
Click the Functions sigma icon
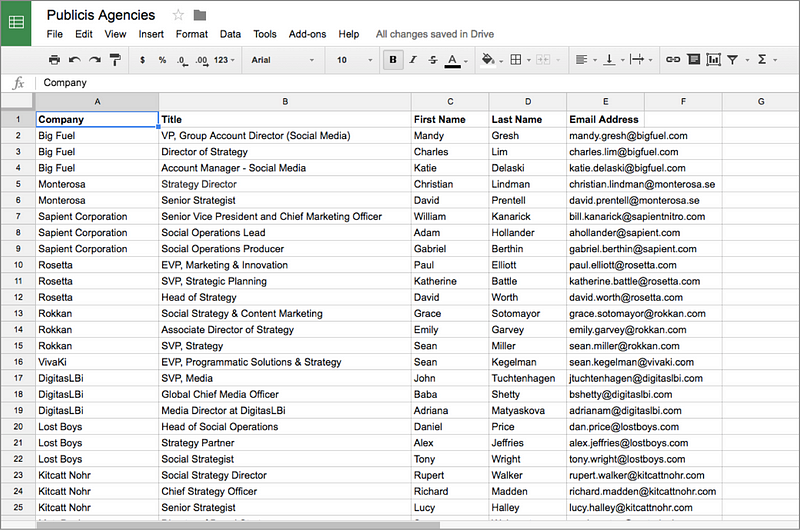click(x=762, y=60)
